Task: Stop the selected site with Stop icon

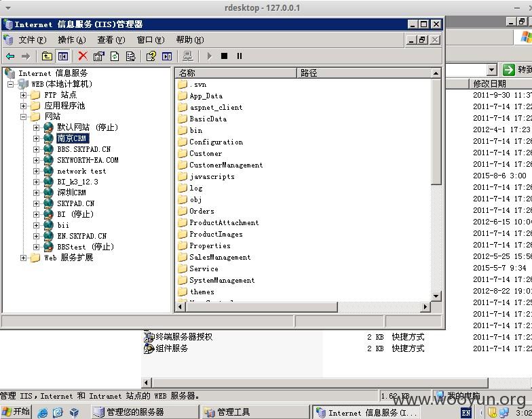Action: coord(224,56)
